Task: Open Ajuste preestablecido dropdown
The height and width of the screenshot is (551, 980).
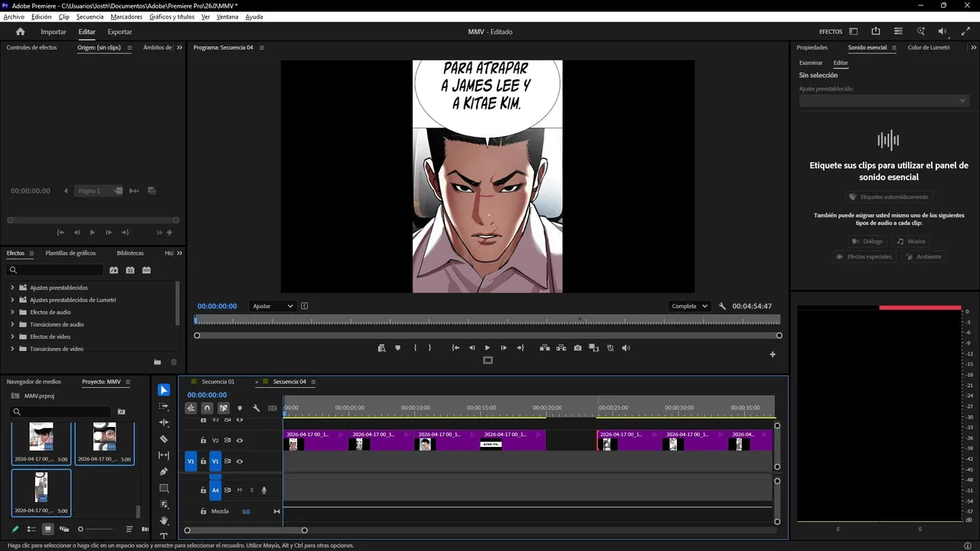Action: click(884, 100)
